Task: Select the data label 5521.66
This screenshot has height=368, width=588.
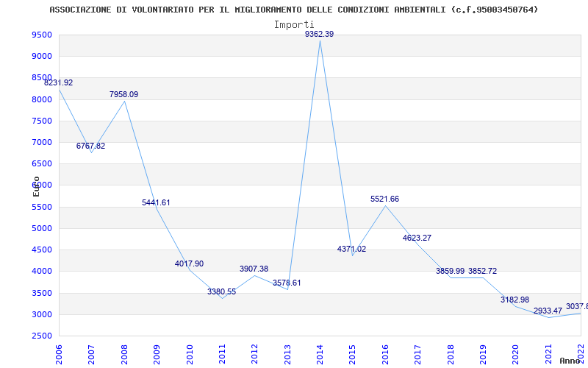Action: point(384,199)
